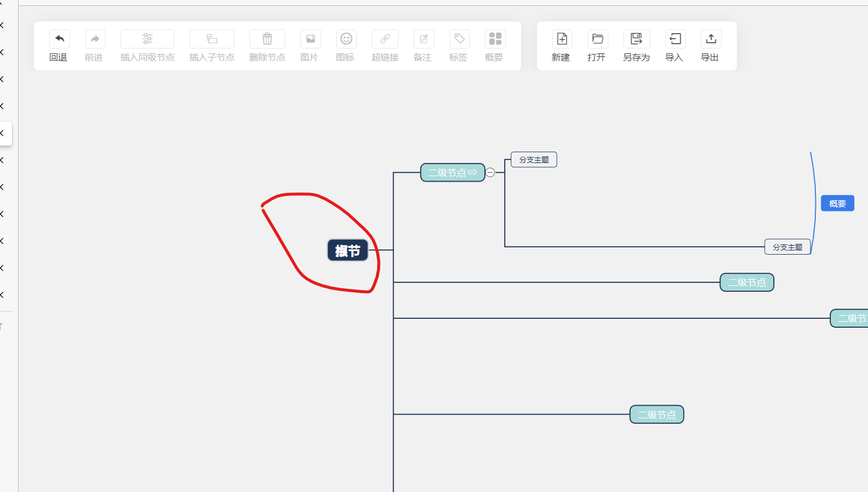Select the 超链接 hyperlink tool
The height and width of the screenshot is (492, 868).
tap(384, 38)
